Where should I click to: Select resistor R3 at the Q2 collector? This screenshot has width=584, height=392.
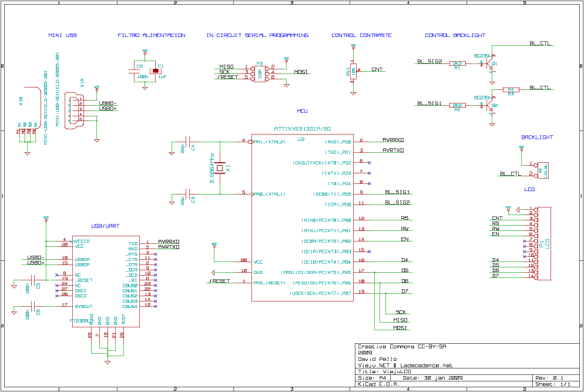coord(511,89)
